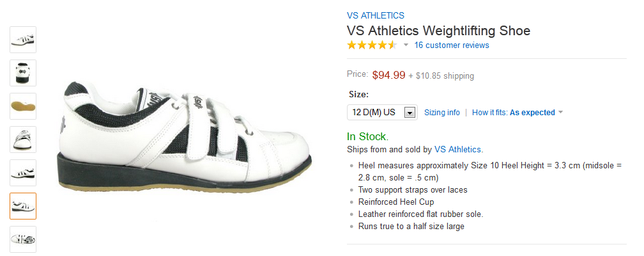Click the VS ATHLETICS brand link at top
The width and height of the screenshot is (644, 256).
[x=375, y=16]
